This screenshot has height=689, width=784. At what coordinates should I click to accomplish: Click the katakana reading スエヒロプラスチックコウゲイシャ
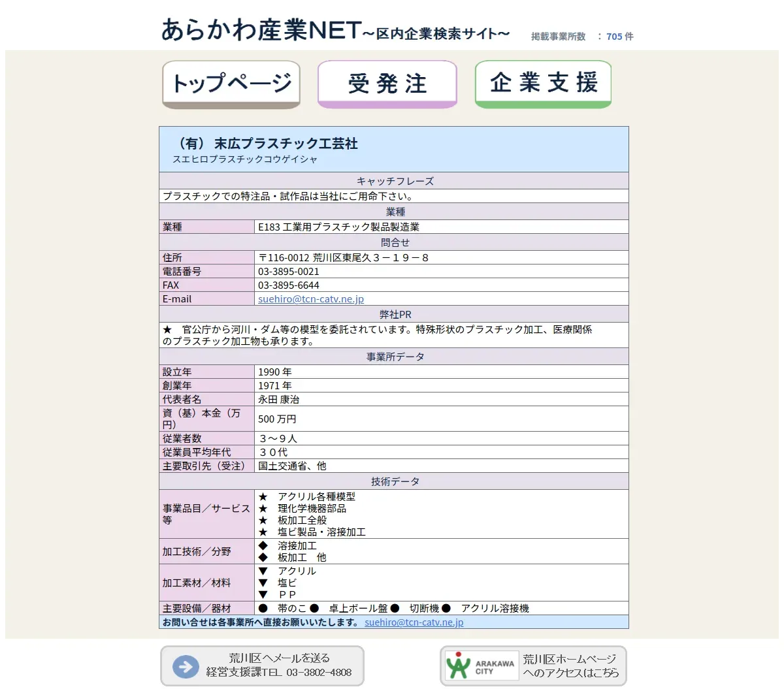click(x=245, y=159)
